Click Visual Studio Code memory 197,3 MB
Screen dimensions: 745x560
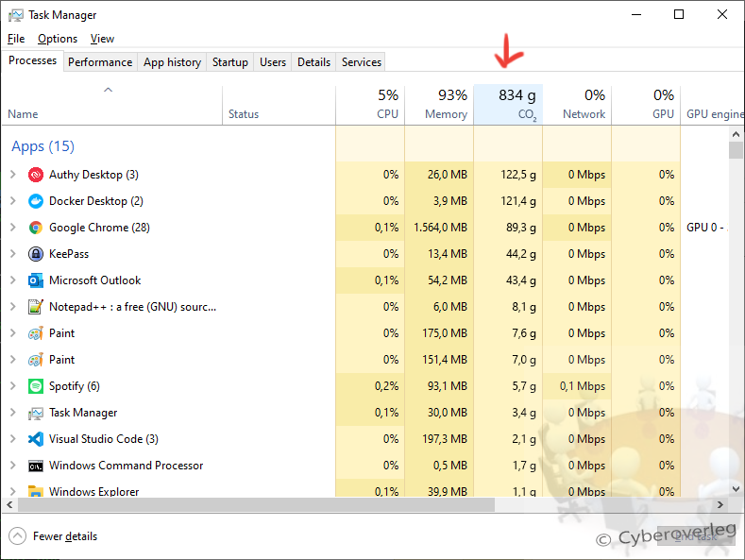pos(445,439)
